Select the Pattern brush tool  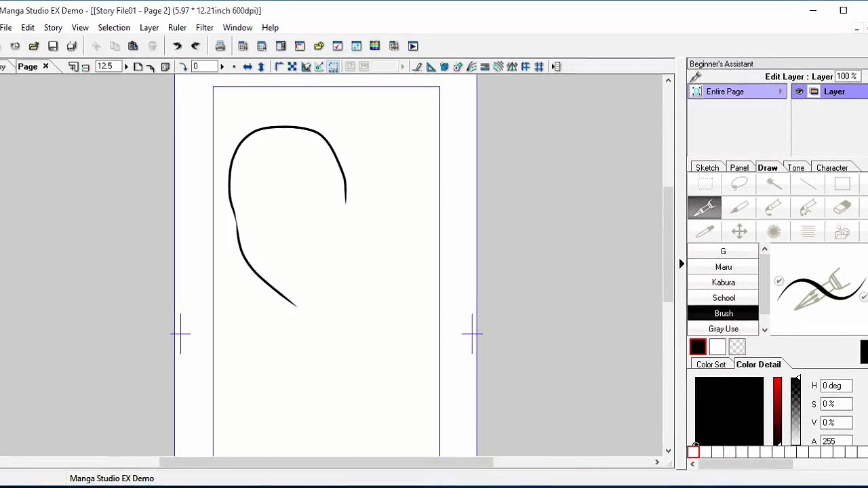(808, 207)
